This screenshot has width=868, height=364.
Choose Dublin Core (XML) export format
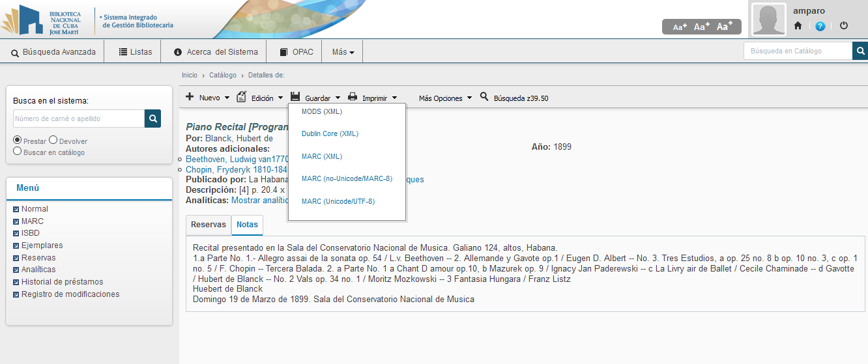[x=330, y=133]
